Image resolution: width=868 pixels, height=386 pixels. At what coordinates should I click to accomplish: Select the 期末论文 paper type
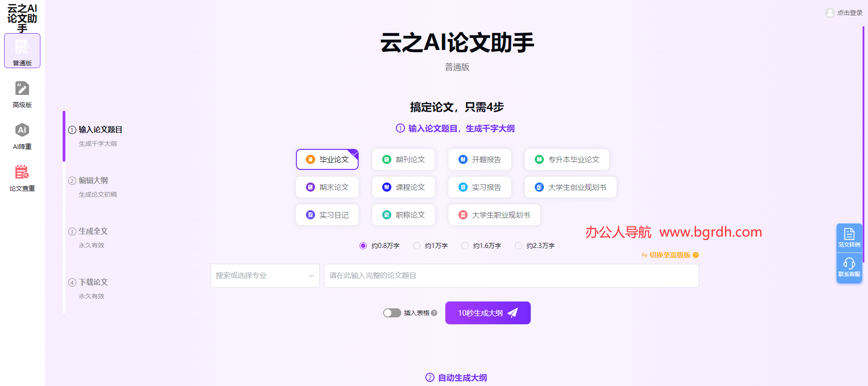[x=327, y=187]
